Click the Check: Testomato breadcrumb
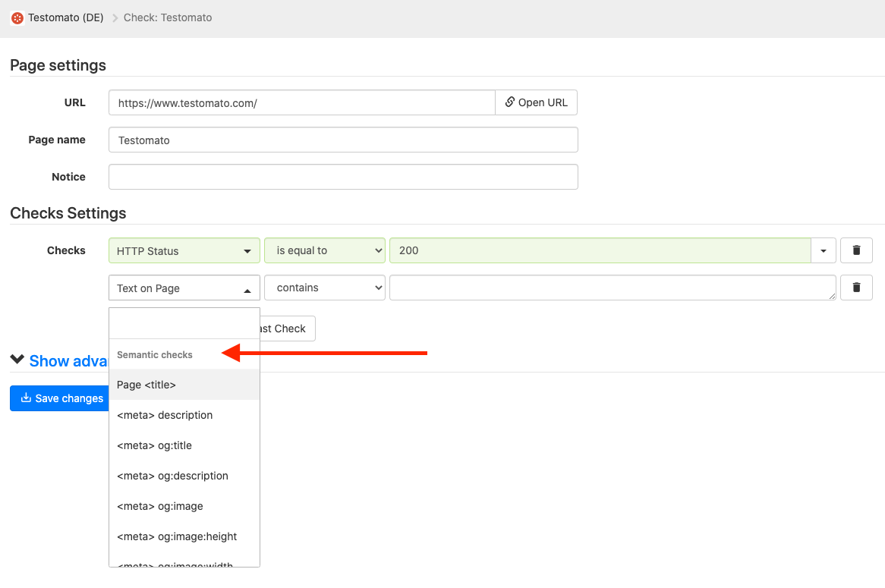This screenshot has width=885, height=588. coord(168,18)
